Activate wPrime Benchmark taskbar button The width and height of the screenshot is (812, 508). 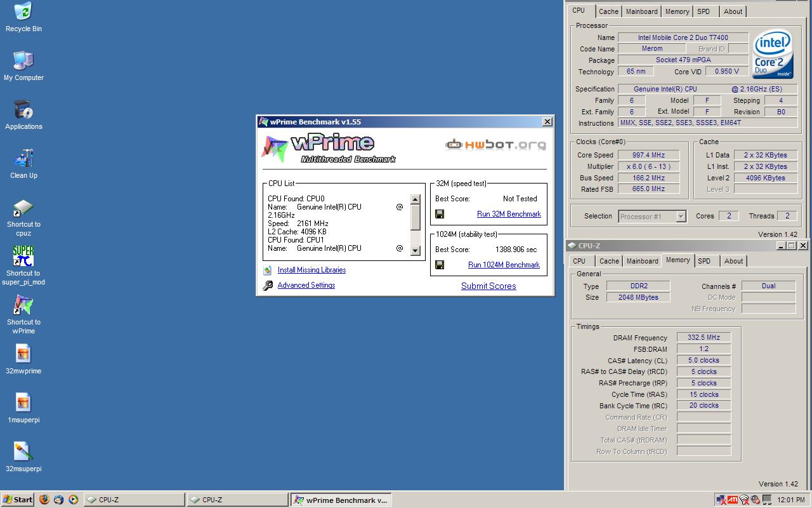[341, 500]
